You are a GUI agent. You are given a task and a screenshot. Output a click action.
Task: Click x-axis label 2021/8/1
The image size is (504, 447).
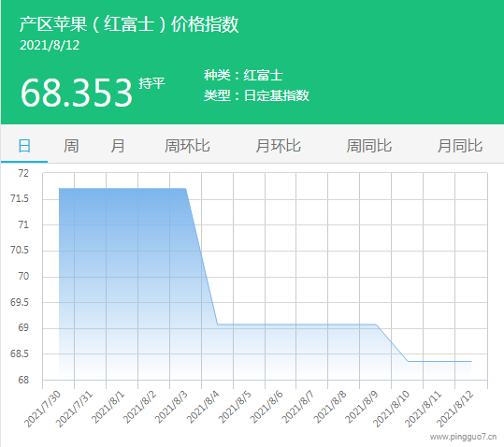[108, 407]
